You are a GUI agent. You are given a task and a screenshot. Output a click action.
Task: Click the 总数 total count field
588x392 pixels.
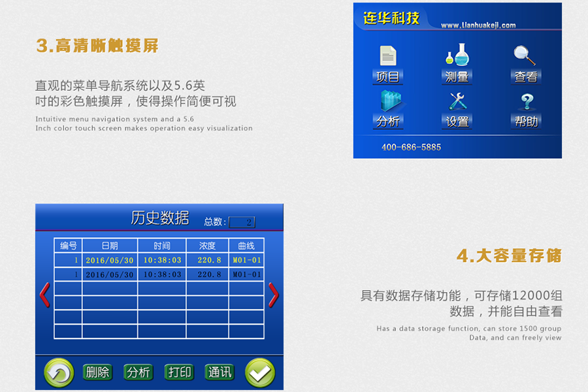pyautogui.click(x=242, y=222)
